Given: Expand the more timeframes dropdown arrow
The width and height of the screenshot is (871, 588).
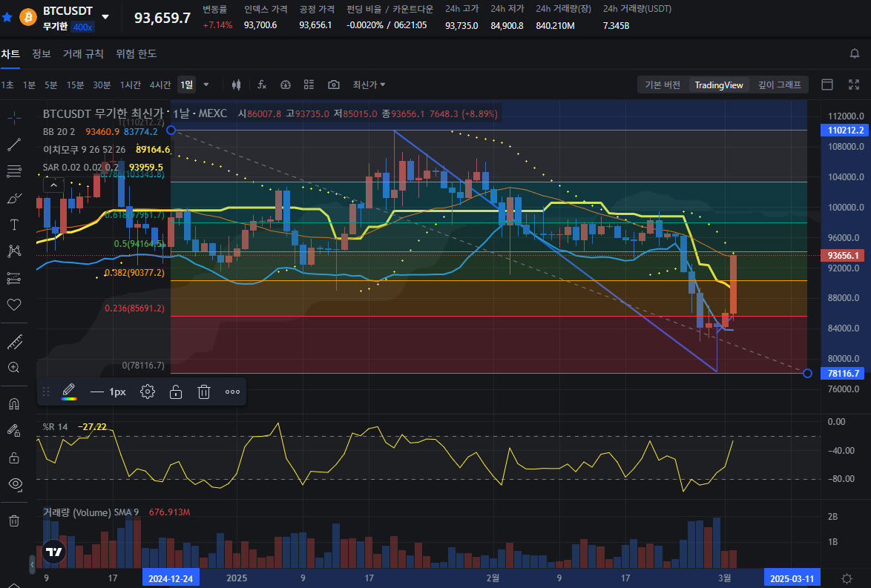Looking at the screenshot, I should tap(206, 85).
